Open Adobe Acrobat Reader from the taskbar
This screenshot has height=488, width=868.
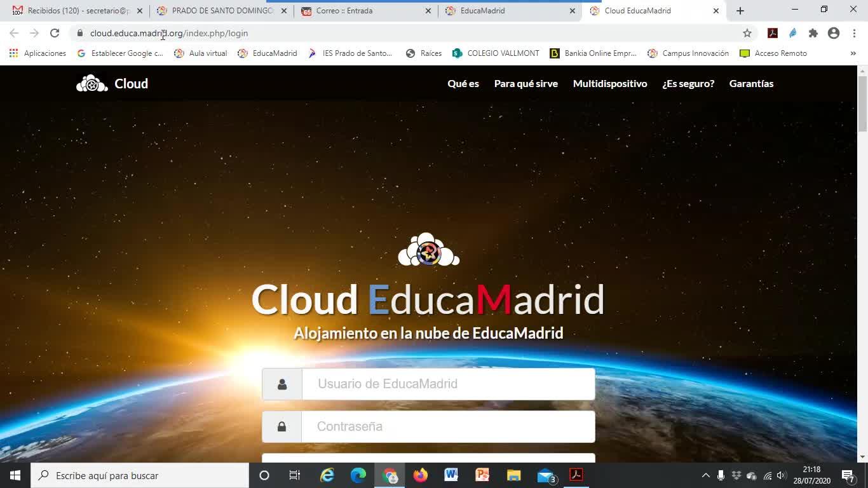576,475
